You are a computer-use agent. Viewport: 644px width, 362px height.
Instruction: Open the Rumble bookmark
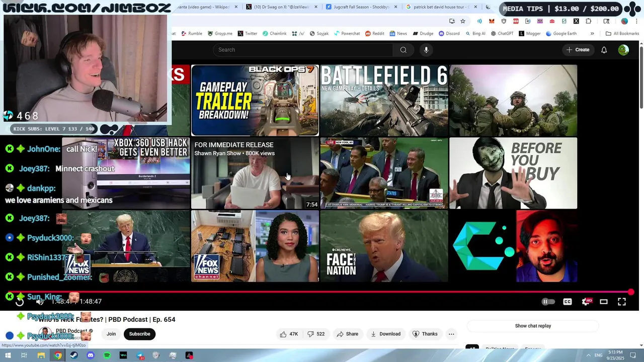pos(191,34)
